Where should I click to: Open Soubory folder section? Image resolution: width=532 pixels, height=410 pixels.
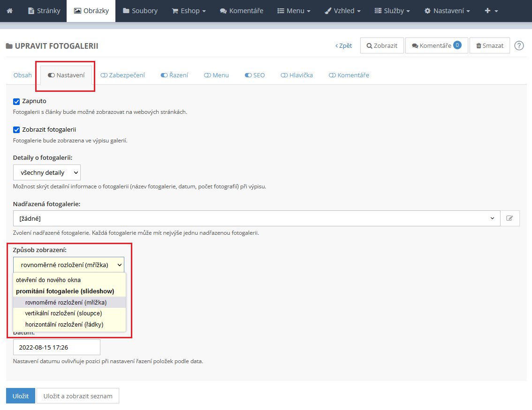coord(140,11)
